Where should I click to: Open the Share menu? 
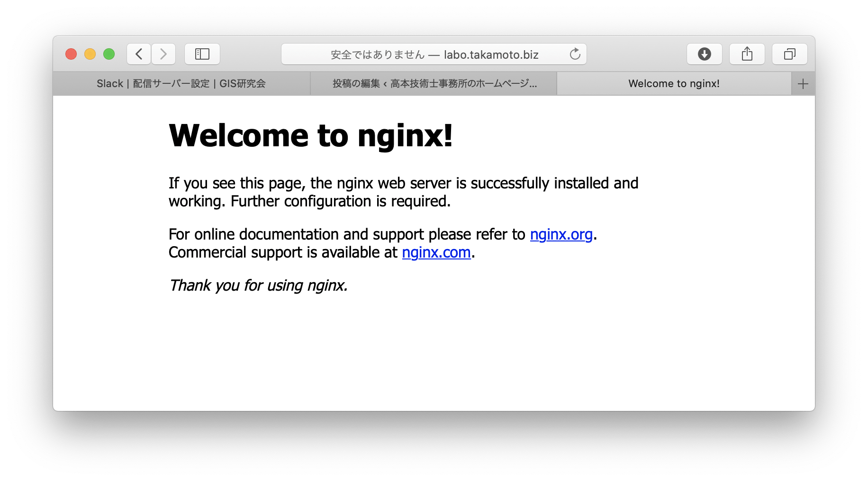[747, 54]
